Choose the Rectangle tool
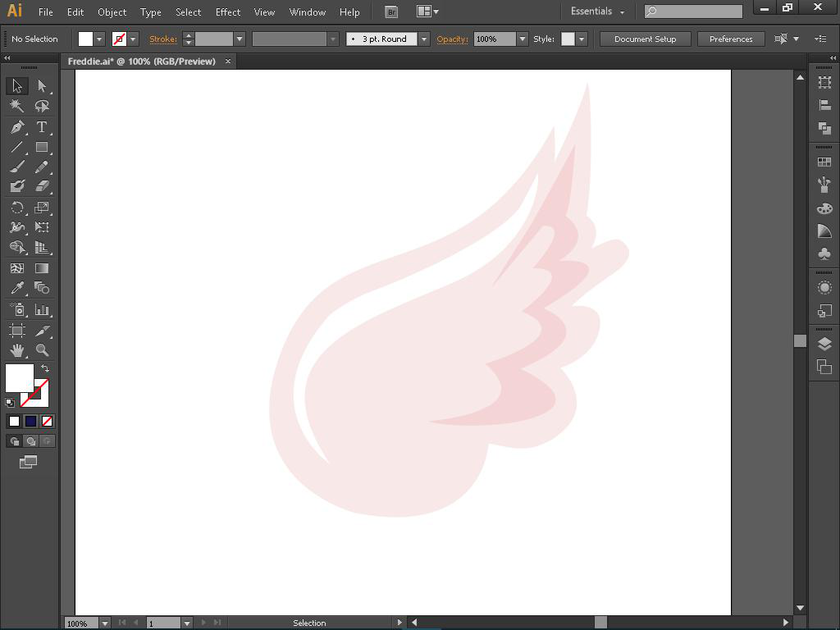The height and width of the screenshot is (630, 840). [42, 147]
